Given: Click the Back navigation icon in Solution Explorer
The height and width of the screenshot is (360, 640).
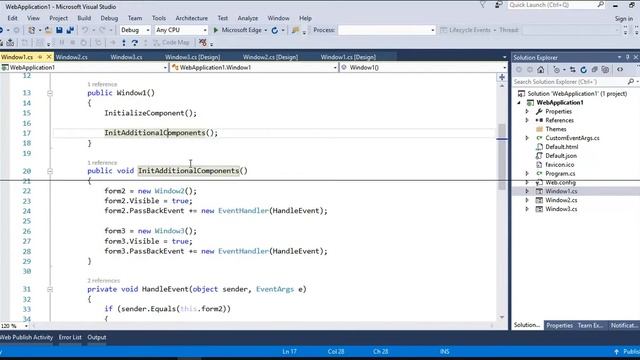Looking at the screenshot, I should (519, 70).
